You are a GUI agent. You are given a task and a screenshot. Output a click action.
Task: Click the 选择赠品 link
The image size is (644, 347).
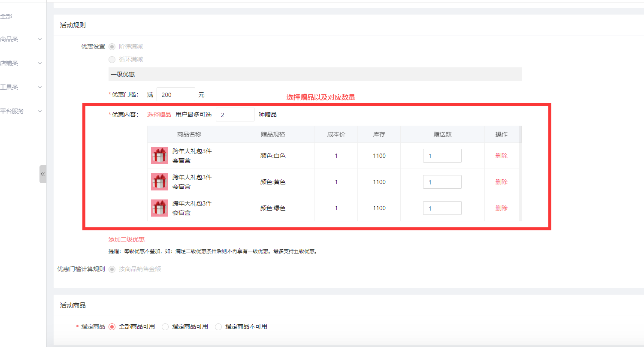pyautogui.click(x=159, y=115)
